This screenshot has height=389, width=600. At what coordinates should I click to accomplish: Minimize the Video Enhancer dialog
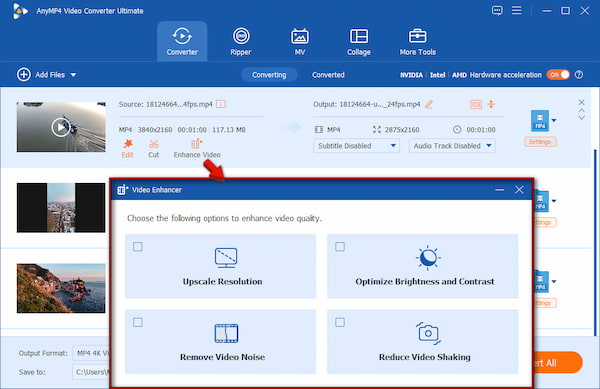pyautogui.click(x=499, y=190)
